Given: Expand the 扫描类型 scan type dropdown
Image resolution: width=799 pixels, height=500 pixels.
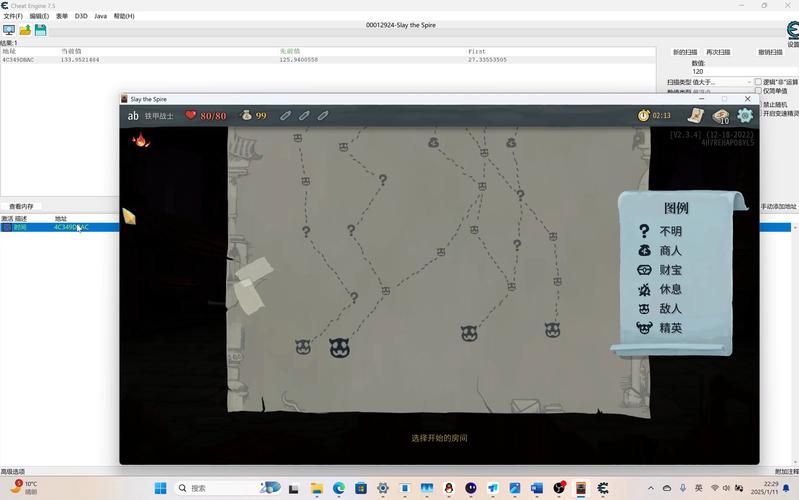Looking at the screenshot, I should (725, 82).
